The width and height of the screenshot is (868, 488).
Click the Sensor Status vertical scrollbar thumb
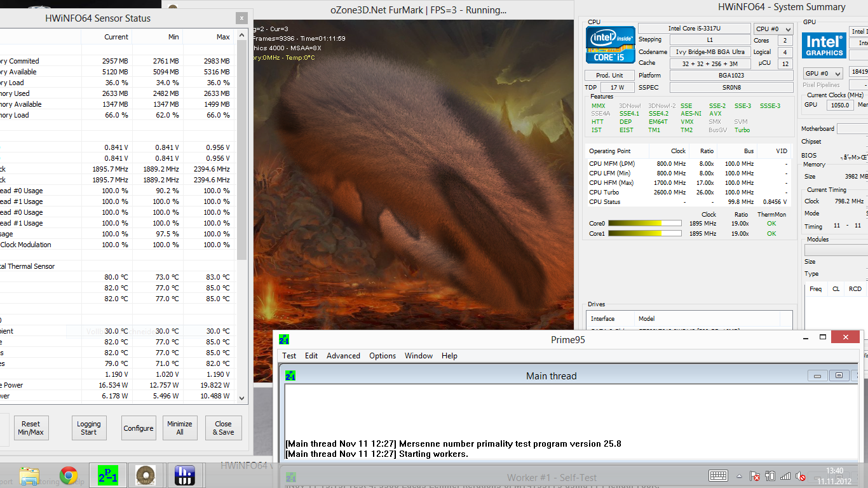241,149
